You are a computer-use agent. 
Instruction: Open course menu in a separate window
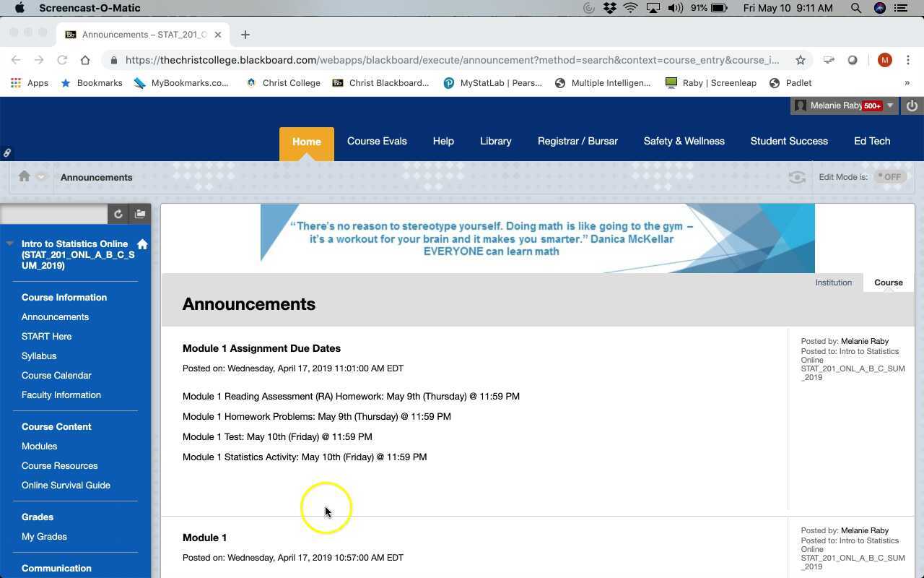pyautogui.click(x=140, y=214)
